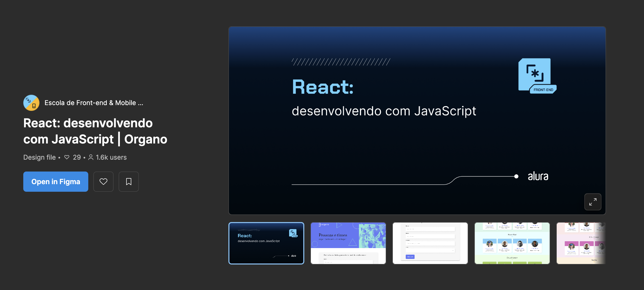Select the Front-End team cards thumbnail
644x290 pixels.
(512, 243)
